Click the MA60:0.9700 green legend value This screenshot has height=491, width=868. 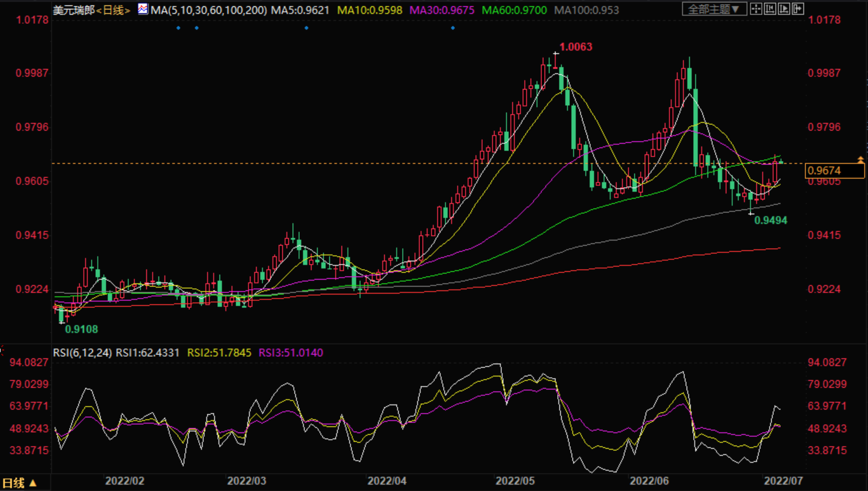(x=514, y=10)
